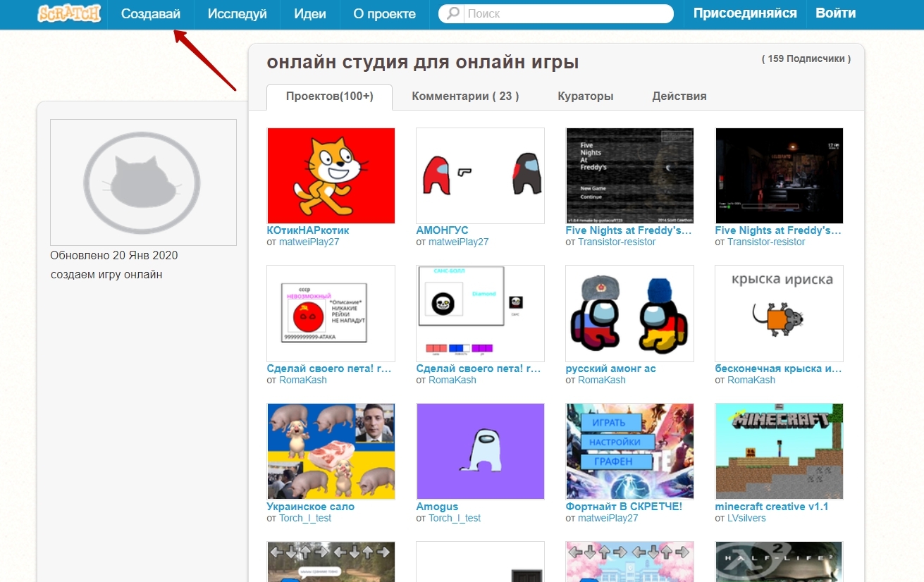Open author Torch_l_test under Украинское сало
Image resolution: width=924 pixels, height=582 pixels.
(305, 518)
